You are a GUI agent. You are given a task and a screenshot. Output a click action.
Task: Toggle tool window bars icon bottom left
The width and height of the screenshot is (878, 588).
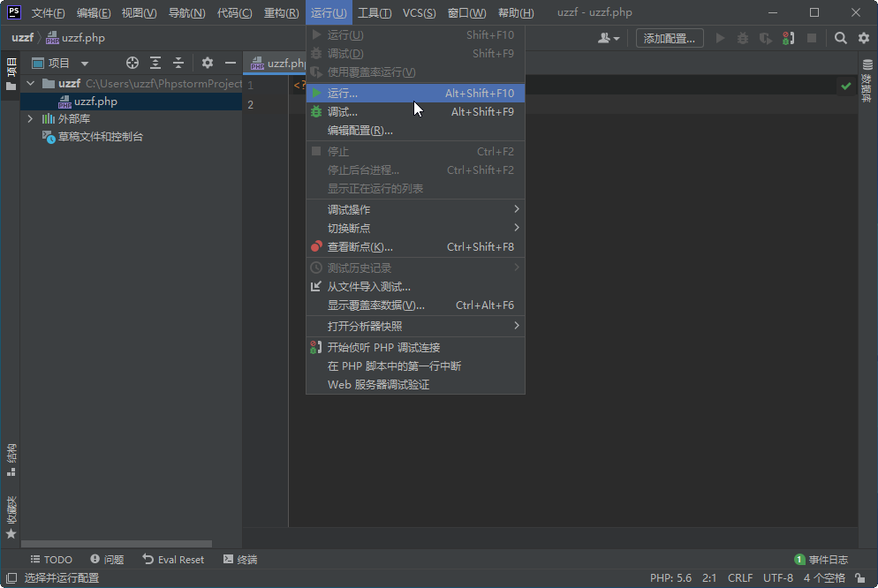pyautogui.click(x=11, y=578)
